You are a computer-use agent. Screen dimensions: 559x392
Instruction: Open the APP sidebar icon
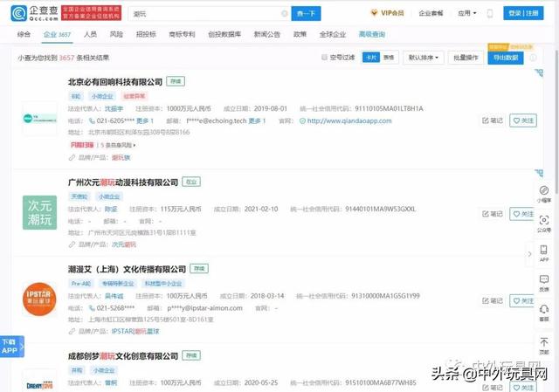pyautogui.click(x=544, y=253)
